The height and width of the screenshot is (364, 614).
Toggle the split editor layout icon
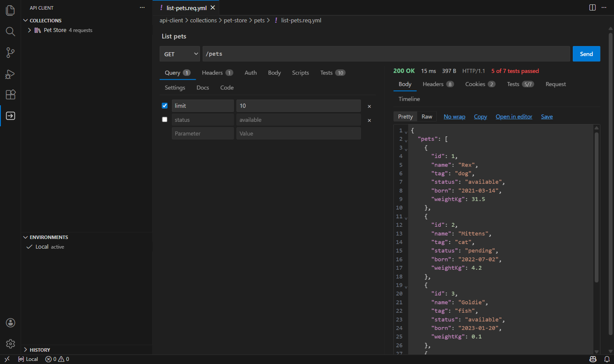593,7
